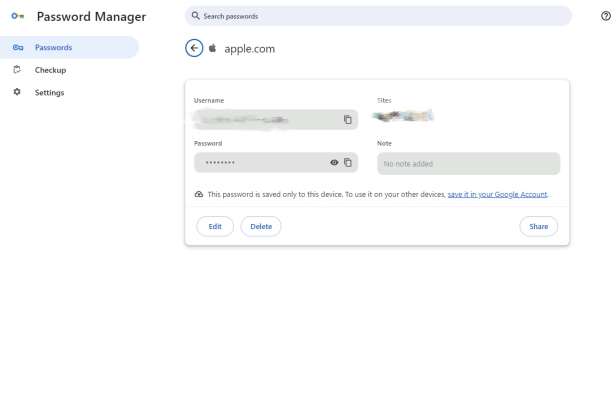Screen dimensions: 614x400
Task: Delete the apple.com saved password
Action: pos(261,226)
